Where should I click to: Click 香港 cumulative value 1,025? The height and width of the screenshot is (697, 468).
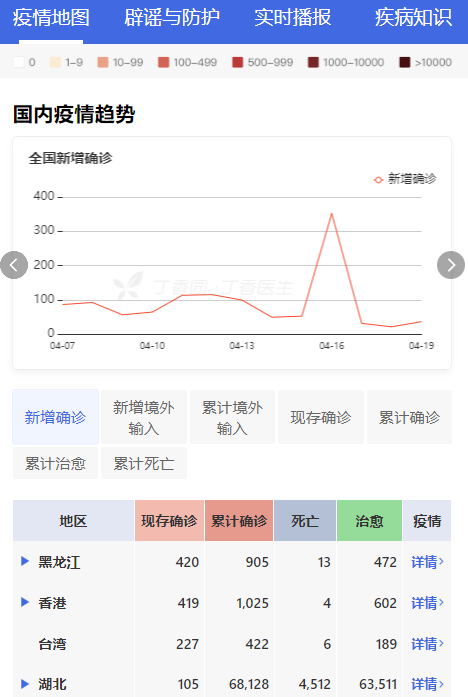[252, 603]
